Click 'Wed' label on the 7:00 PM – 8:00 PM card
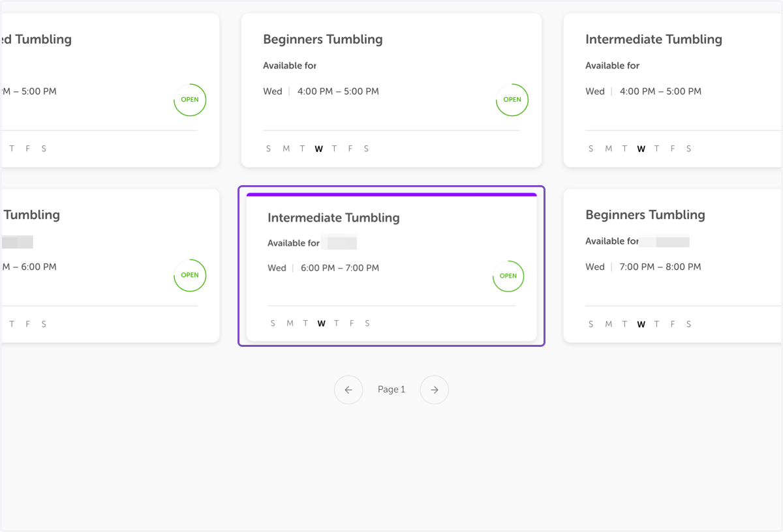 595,267
